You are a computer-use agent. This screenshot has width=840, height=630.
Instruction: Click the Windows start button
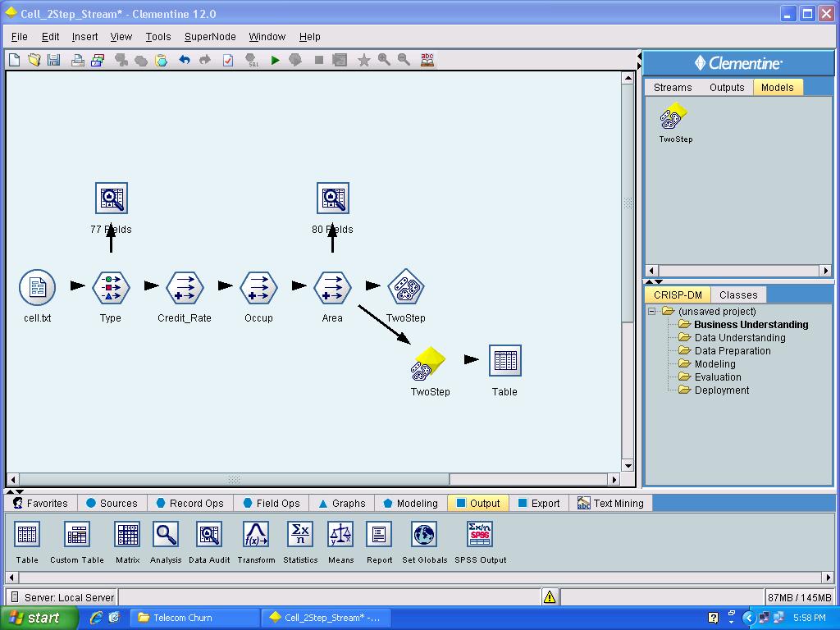coord(38,618)
